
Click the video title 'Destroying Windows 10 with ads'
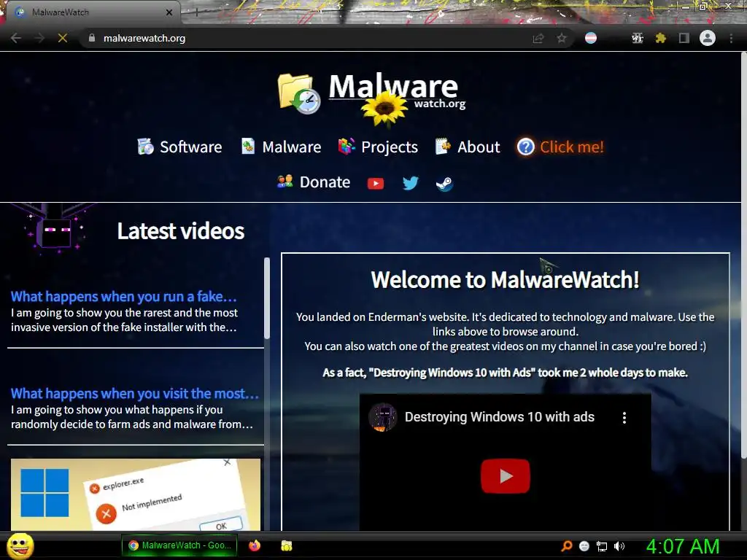click(499, 417)
